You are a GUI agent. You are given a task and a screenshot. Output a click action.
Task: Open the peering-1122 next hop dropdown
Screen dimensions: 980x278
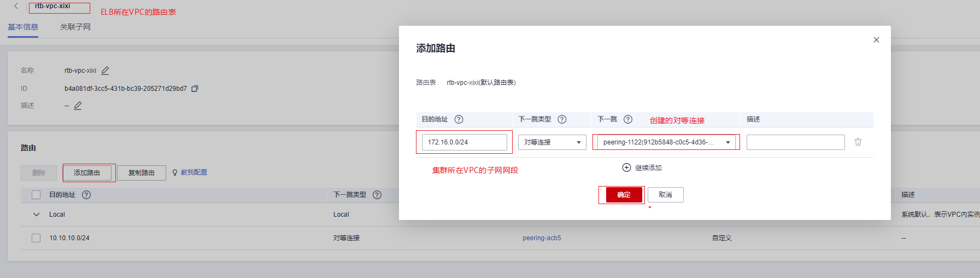666,142
